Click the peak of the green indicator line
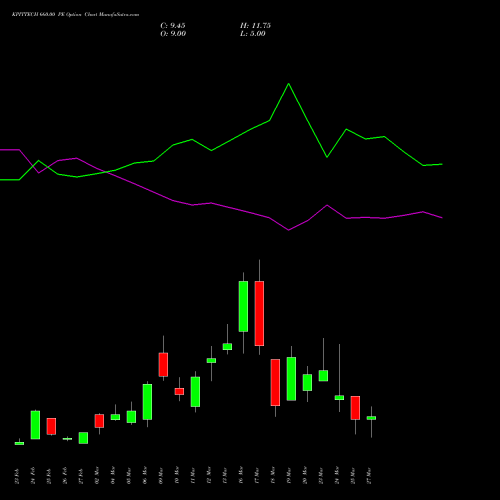The image size is (500, 500). pos(289,84)
